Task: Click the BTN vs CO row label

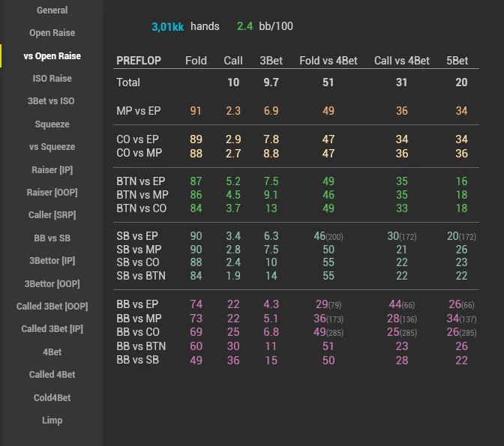Action: click(x=141, y=208)
